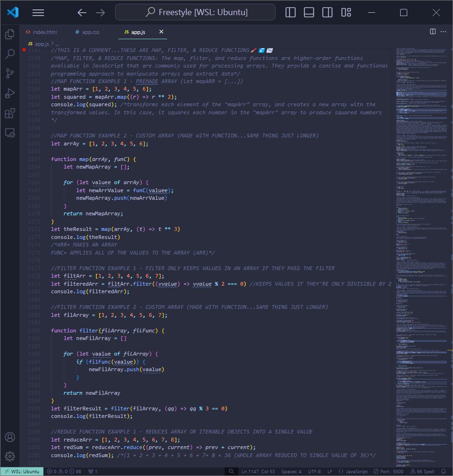Toggle the bottom panel layout icon
Image resolution: width=453 pixels, height=476 pixels.
(x=309, y=12)
